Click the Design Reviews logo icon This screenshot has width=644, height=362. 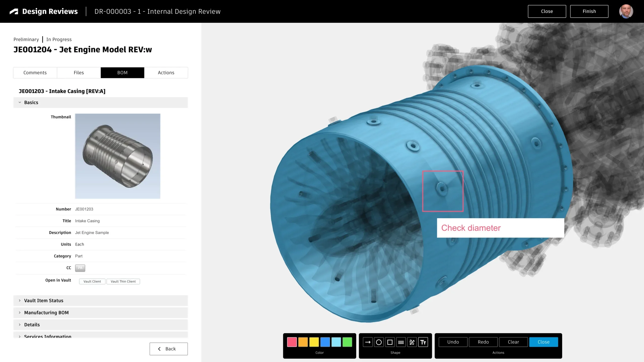(x=14, y=12)
